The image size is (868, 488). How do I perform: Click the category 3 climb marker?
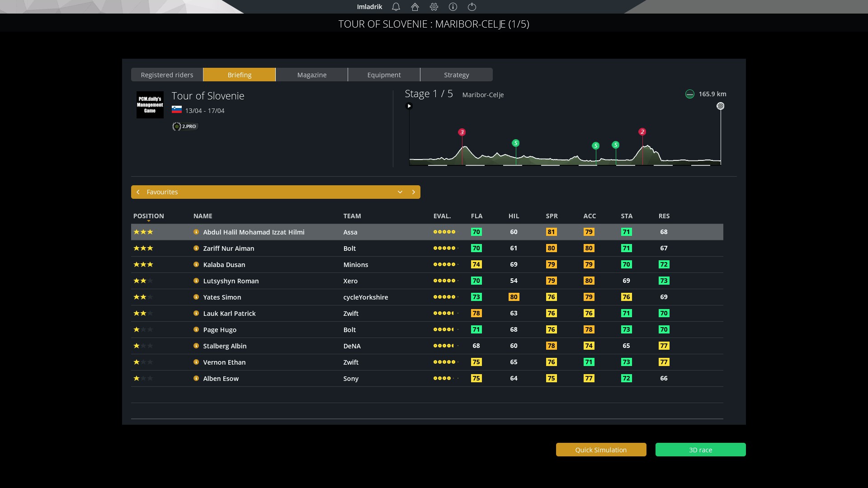pyautogui.click(x=462, y=132)
